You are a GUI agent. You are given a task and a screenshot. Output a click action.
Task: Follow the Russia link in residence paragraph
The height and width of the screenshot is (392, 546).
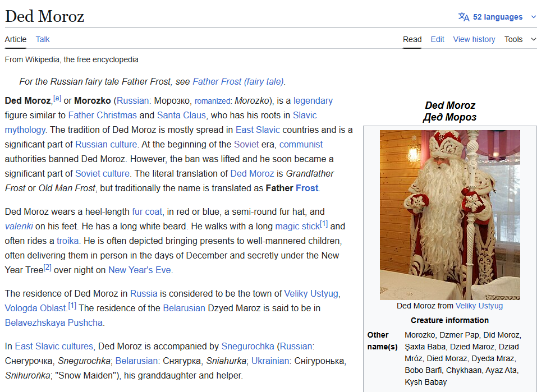144,293
